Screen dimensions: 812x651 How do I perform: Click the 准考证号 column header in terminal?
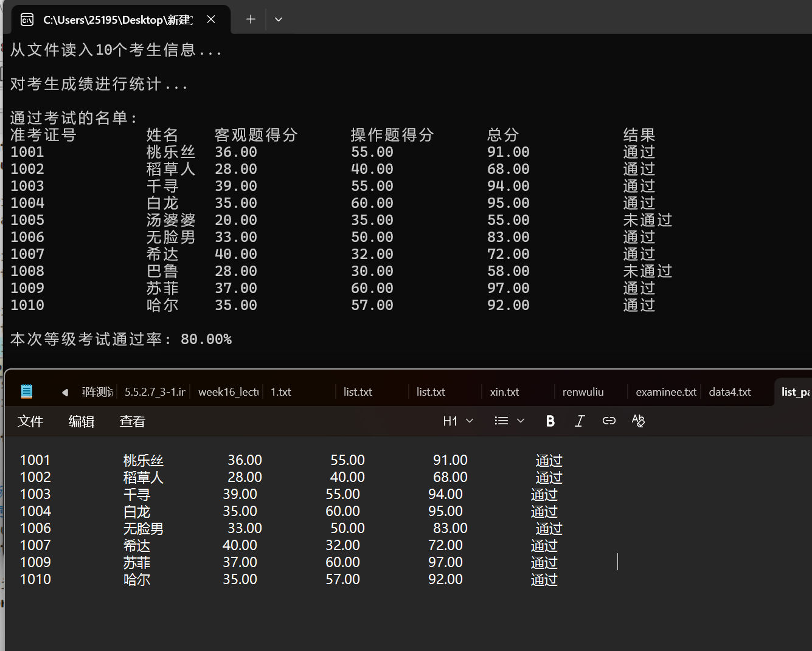point(43,135)
